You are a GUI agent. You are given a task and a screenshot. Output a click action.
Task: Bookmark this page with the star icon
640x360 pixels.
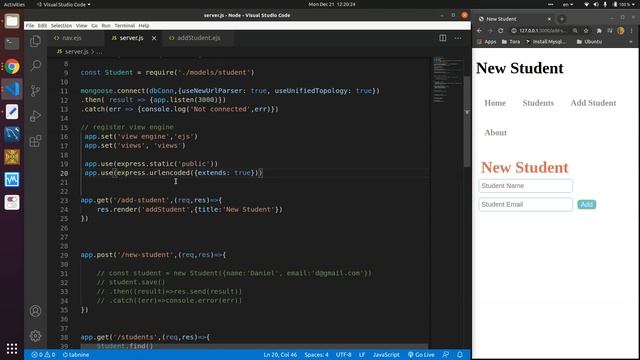coord(586,31)
